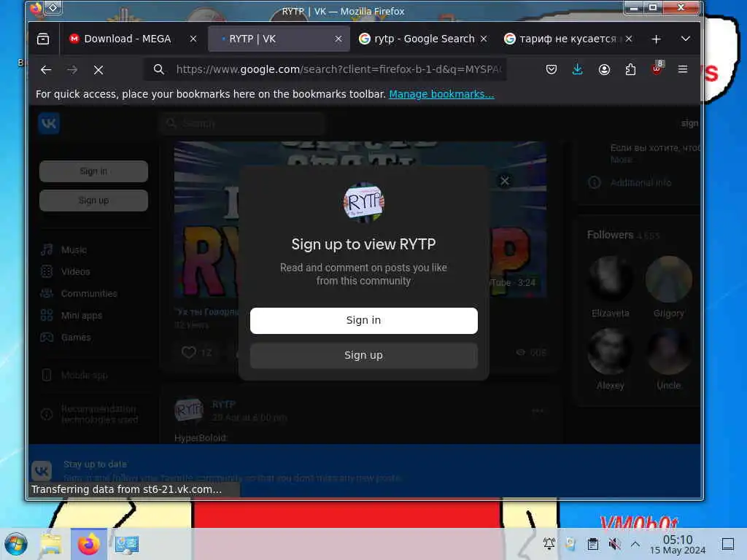Image resolution: width=747 pixels, height=560 pixels.
Task: Open system settings taskbar icon
Action: pyautogui.click(x=127, y=544)
